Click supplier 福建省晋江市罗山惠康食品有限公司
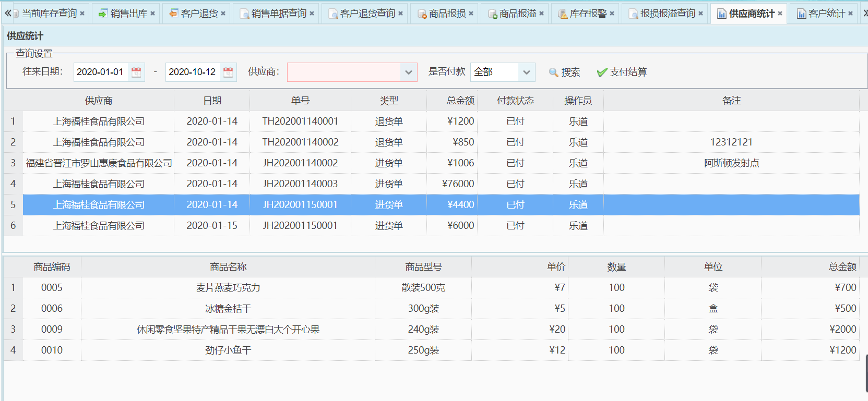Image resolution: width=868 pixels, height=401 pixels. [99, 163]
